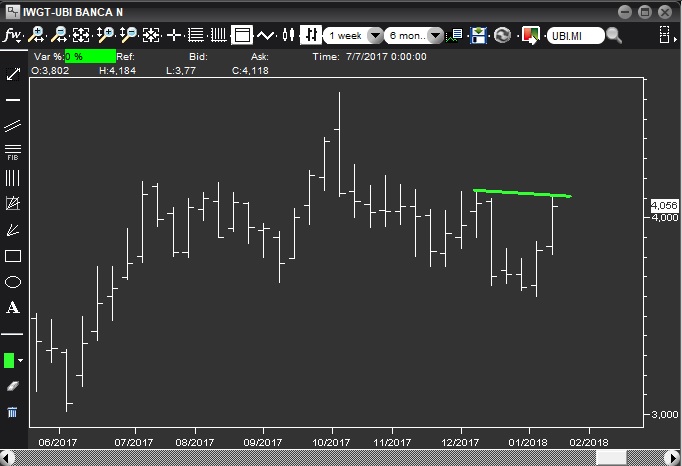The width and height of the screenshot is (682, 466).
Task: Click the 10/2017 date axis label
Action: (331, 443)
